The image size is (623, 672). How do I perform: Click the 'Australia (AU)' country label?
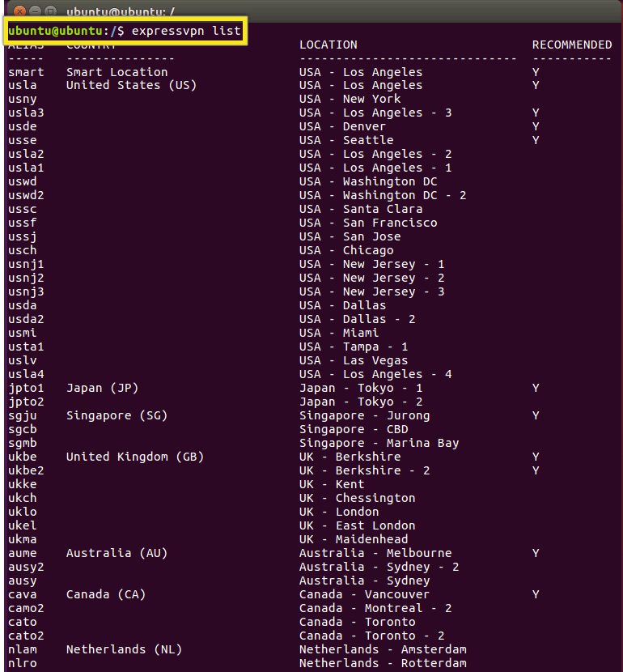click(117, 553)
